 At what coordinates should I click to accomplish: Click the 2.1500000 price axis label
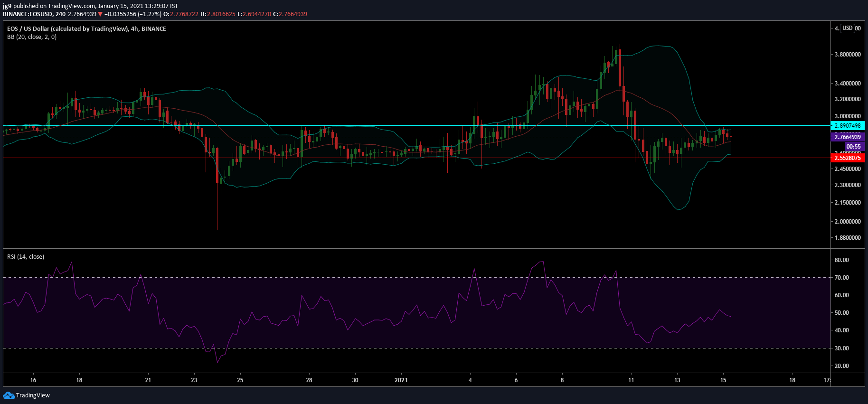(x=848, y=203)
